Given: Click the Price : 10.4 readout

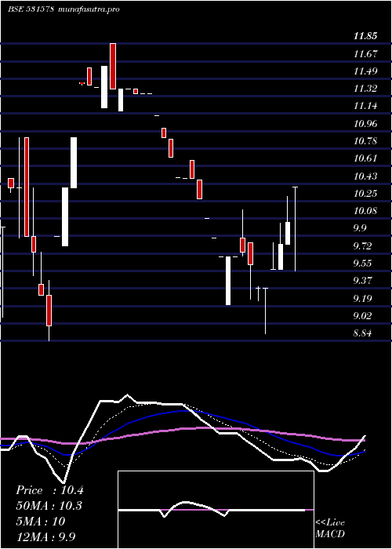Looking at the screenshot, I should click(49, 490).
